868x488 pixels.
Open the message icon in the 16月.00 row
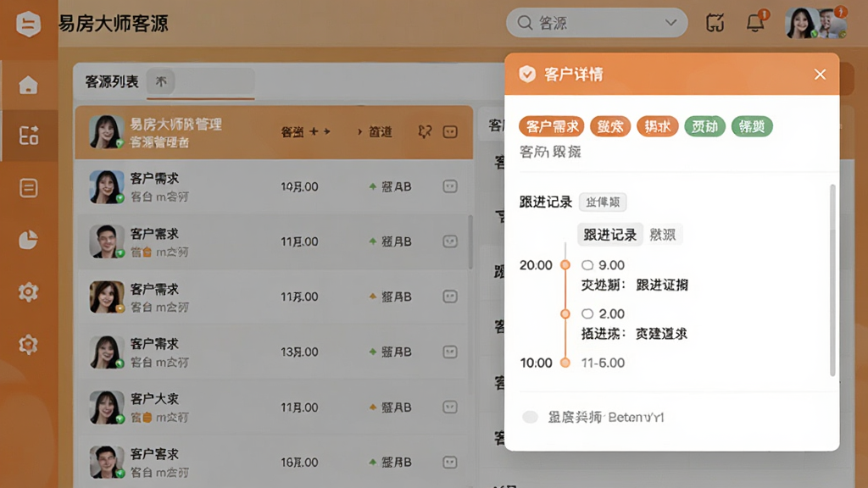pos(450,462)
